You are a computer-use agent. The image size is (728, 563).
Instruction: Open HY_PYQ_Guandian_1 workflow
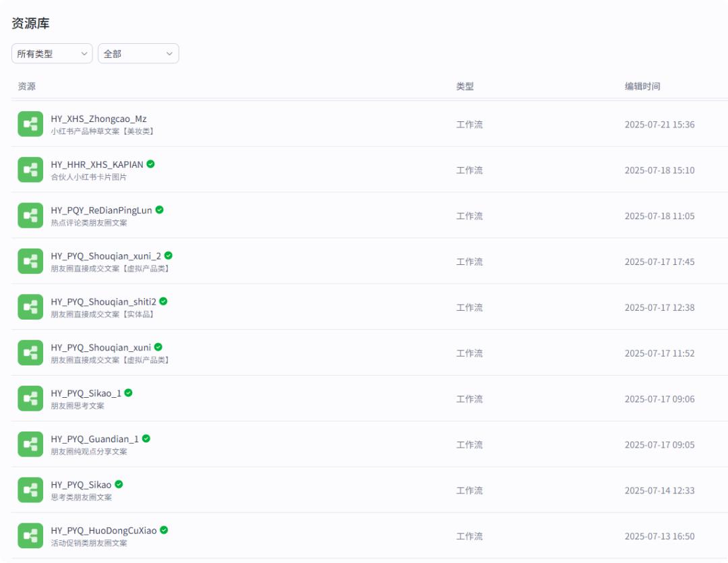(x=95, y=439)
